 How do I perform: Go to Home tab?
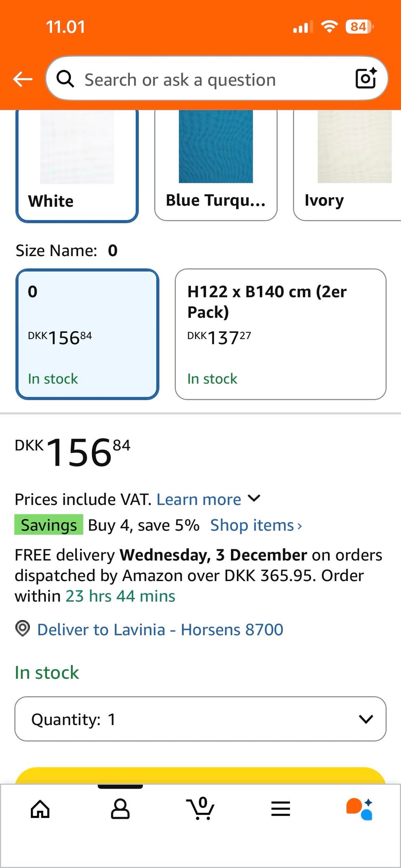(x=40, y=809)
